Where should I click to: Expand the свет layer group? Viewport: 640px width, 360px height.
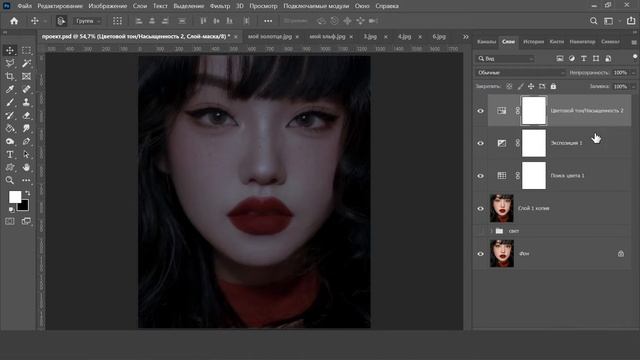point(491,231)
